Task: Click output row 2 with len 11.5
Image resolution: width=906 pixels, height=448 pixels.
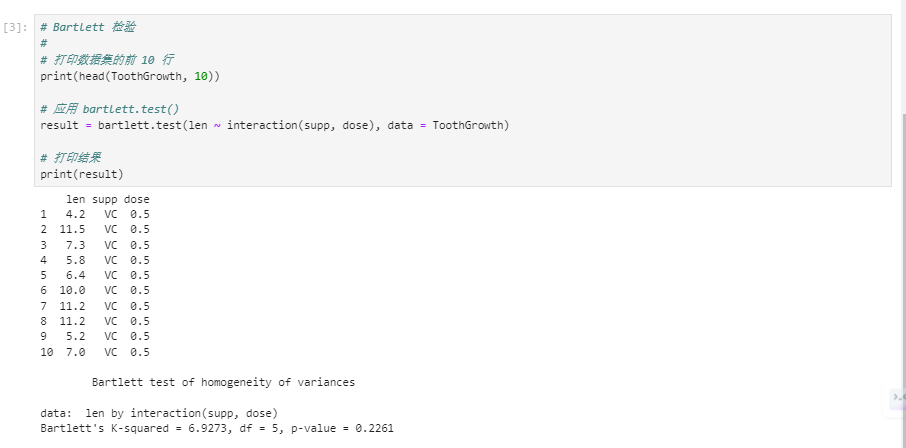Action: pyautogui.click(x=95, y=229)
